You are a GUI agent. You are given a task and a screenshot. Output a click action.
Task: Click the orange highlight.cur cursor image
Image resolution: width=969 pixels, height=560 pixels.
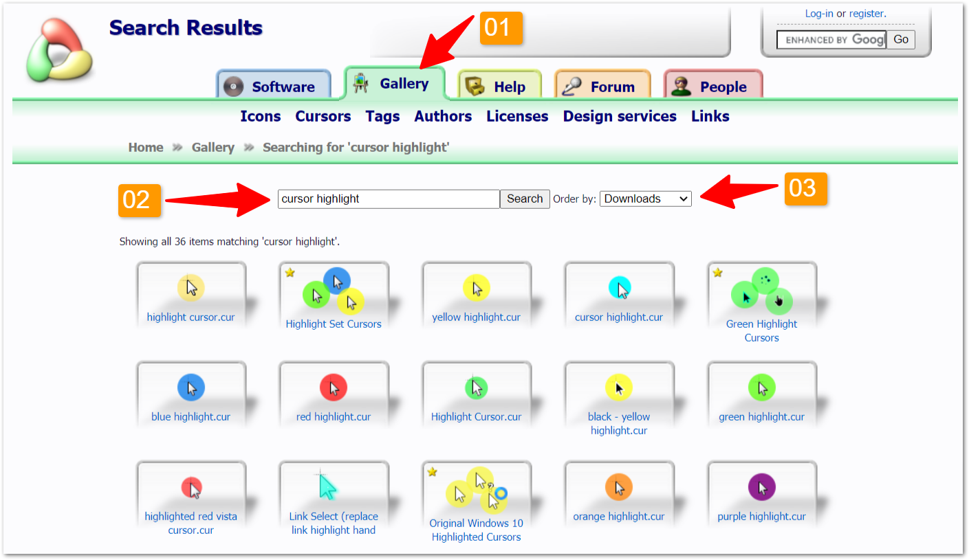pos(619,487)
